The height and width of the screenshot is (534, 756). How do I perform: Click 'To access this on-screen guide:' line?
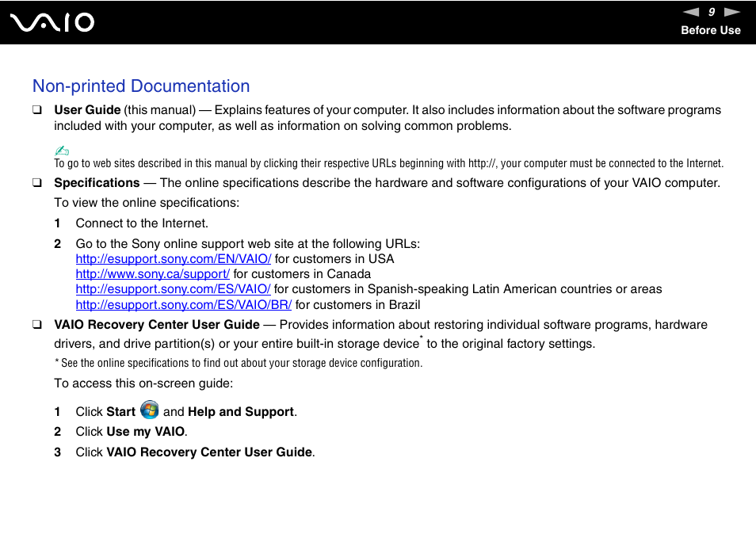143,383
